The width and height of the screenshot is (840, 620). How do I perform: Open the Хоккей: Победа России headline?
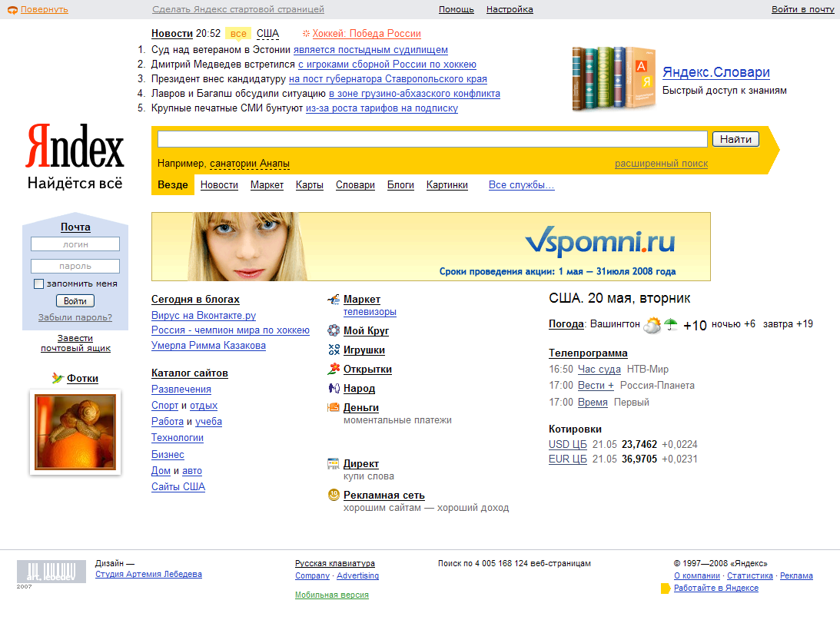pyautogui.click(x=367, y=33)
